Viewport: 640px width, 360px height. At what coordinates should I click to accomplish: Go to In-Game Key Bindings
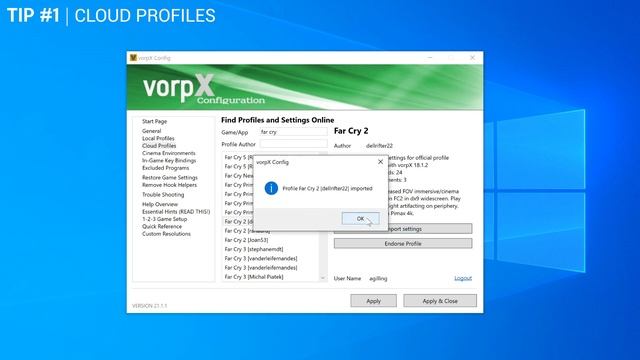pos(169,160)
